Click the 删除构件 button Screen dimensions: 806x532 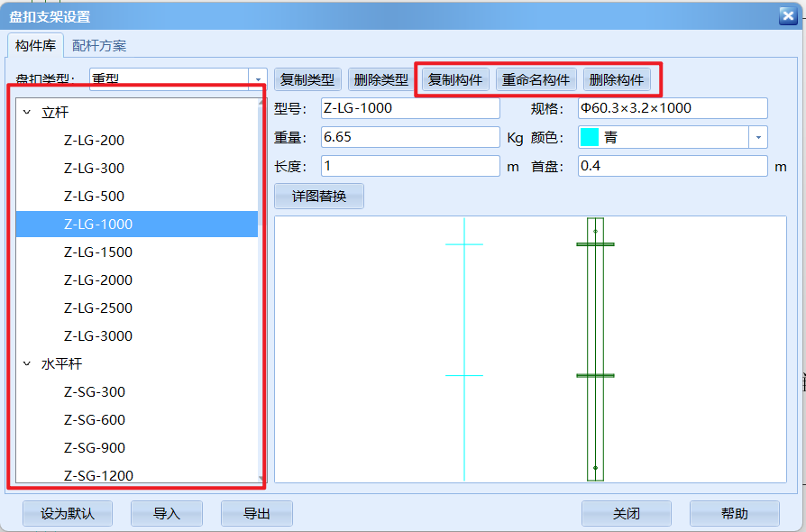[x=617, y=79]
